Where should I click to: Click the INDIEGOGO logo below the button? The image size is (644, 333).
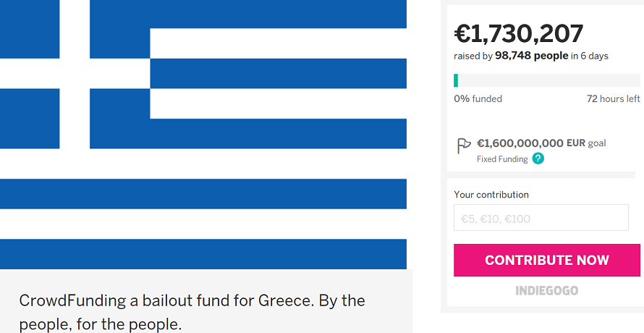(x=546, y=291)
